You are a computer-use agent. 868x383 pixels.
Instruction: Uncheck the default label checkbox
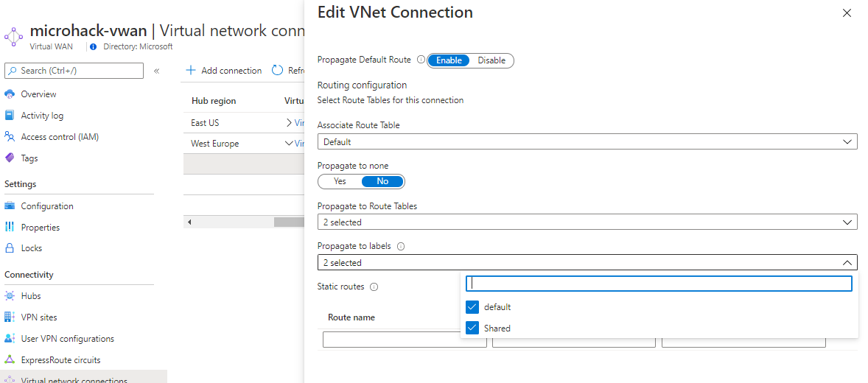coord(473,307)
